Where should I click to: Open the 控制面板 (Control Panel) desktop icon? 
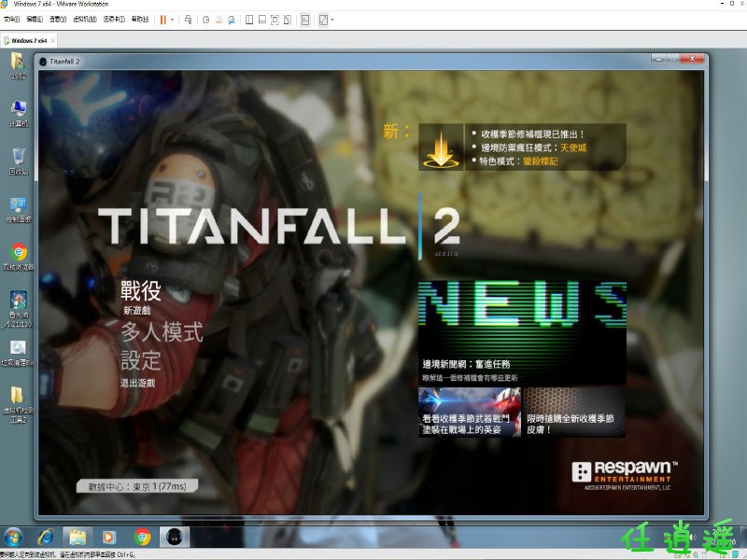coord(18,209)
